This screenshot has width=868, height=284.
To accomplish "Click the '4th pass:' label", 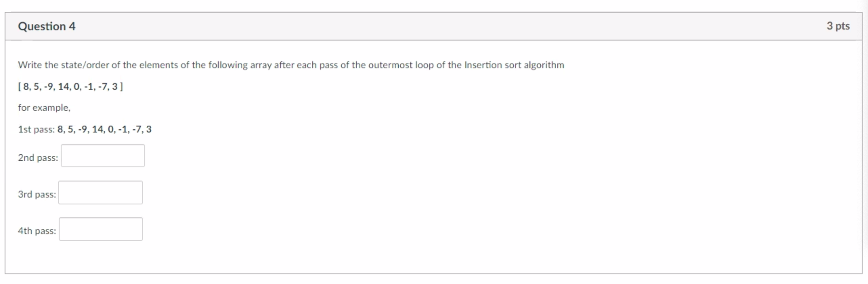I will (36, 231).
